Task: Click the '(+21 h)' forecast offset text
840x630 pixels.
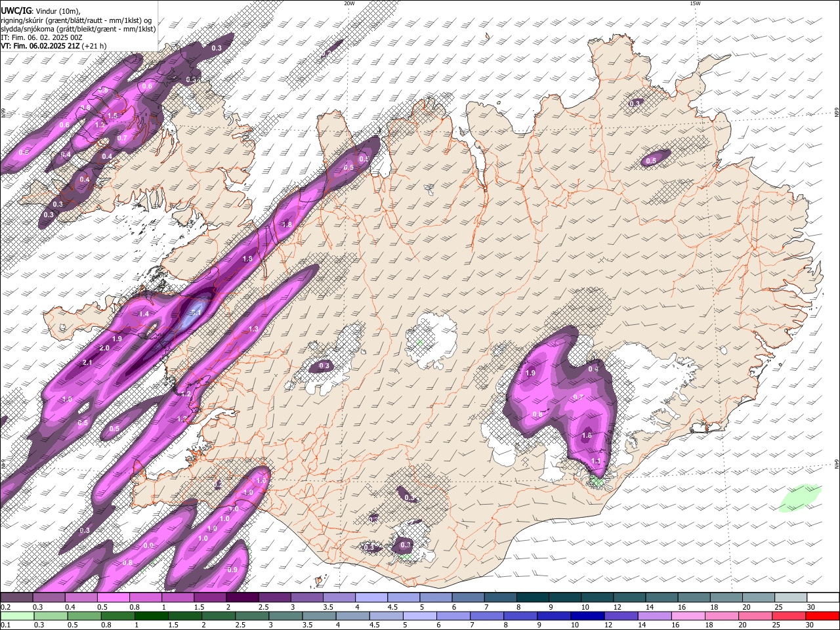Action: point(94,46)
